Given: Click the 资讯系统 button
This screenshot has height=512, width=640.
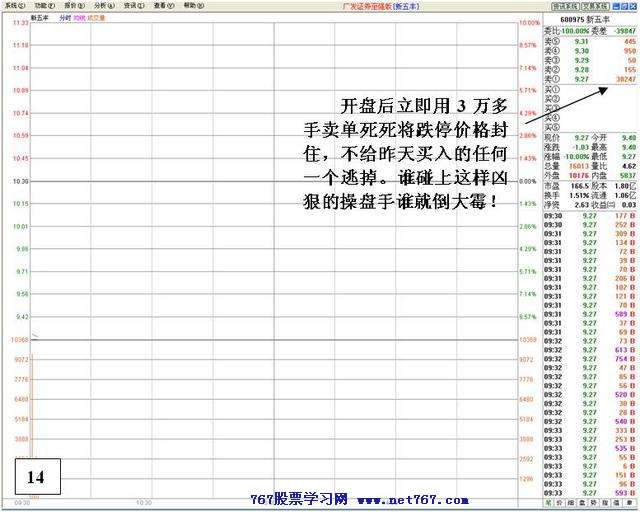Looking at the screenshot, I should (566, 6).
